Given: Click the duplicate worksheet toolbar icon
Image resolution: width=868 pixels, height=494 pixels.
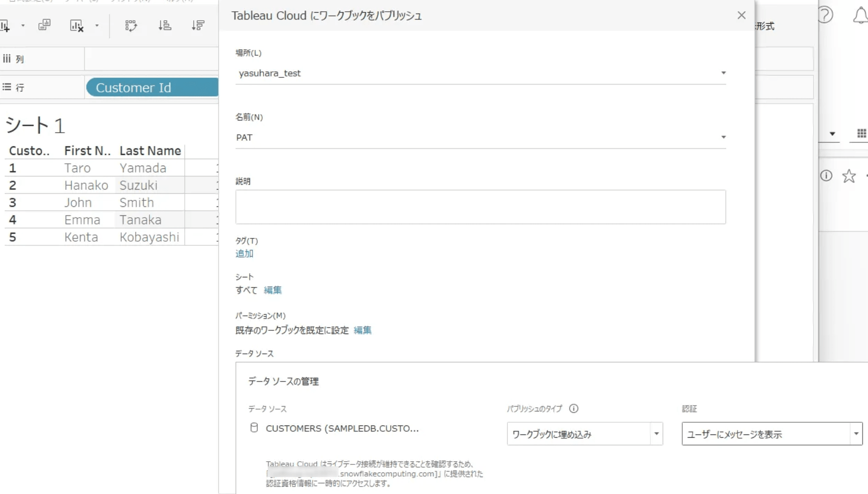Looking at the screenshot, I should point(45,25).
